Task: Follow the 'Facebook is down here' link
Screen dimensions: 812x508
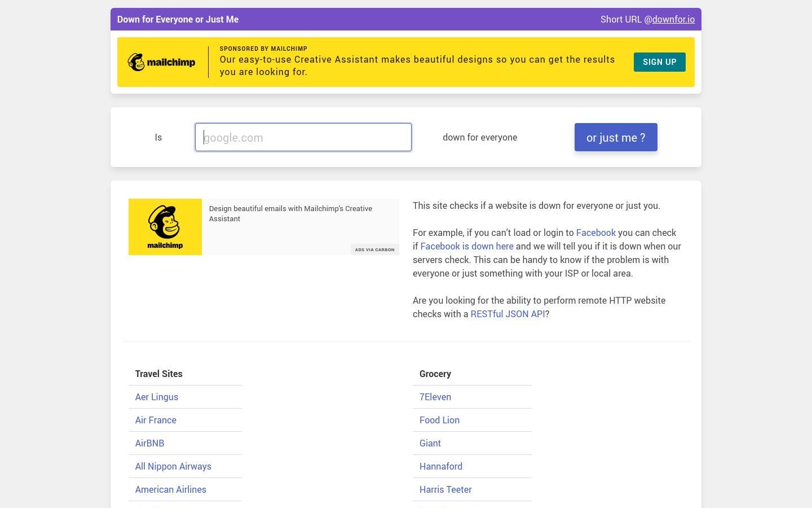Action: 467,246
